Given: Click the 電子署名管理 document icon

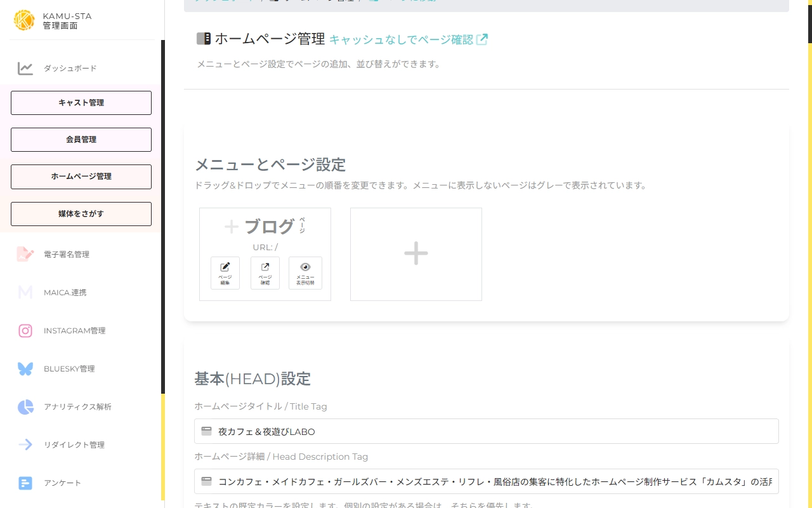Looking at the screenshot, I should (25, 254).
